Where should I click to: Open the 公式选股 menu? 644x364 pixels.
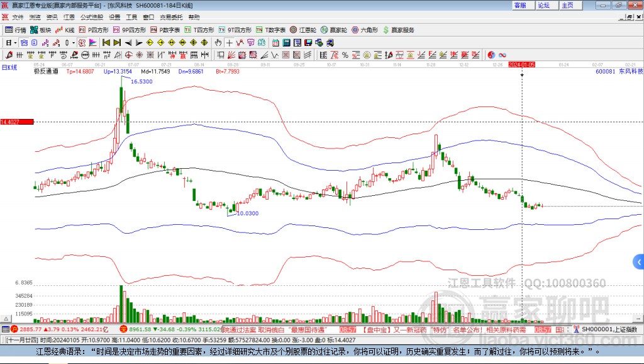91,17
